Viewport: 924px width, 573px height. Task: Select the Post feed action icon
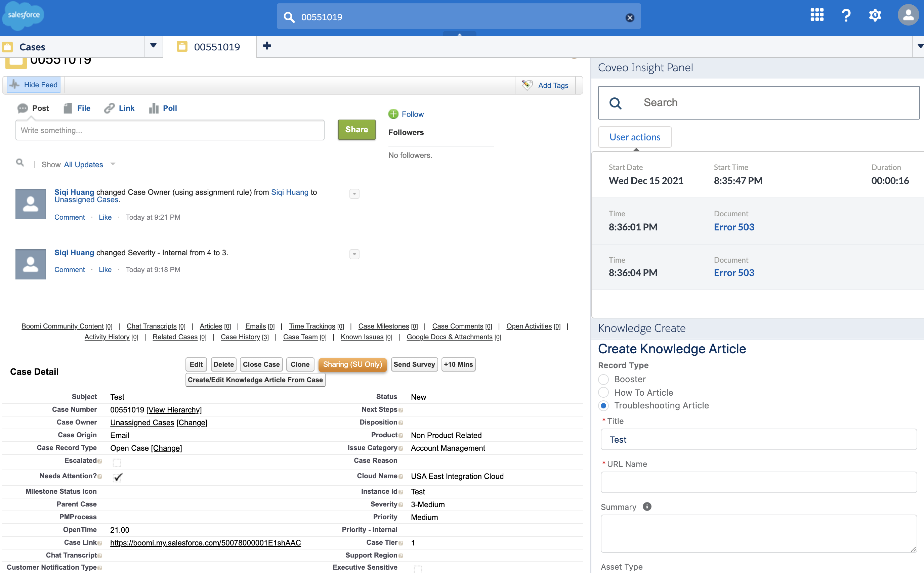tap(23, 108)
